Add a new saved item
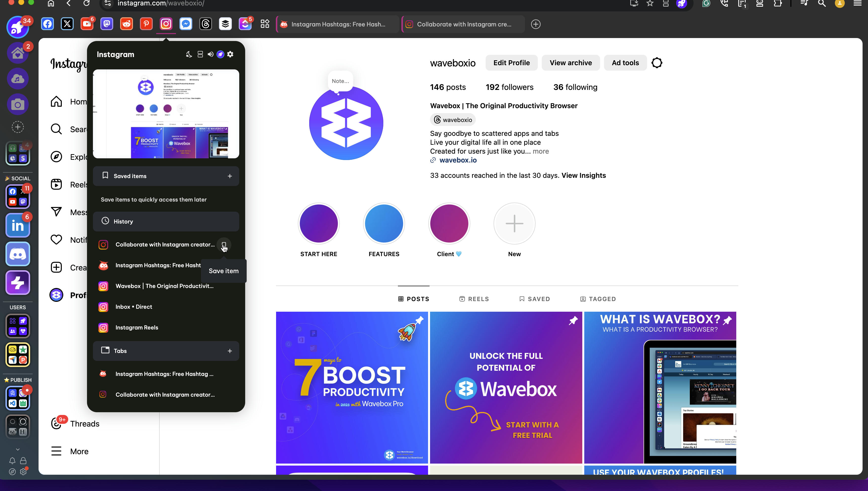Image resolution: width=868 pixels, height=491 pixels. click(230, 176)
